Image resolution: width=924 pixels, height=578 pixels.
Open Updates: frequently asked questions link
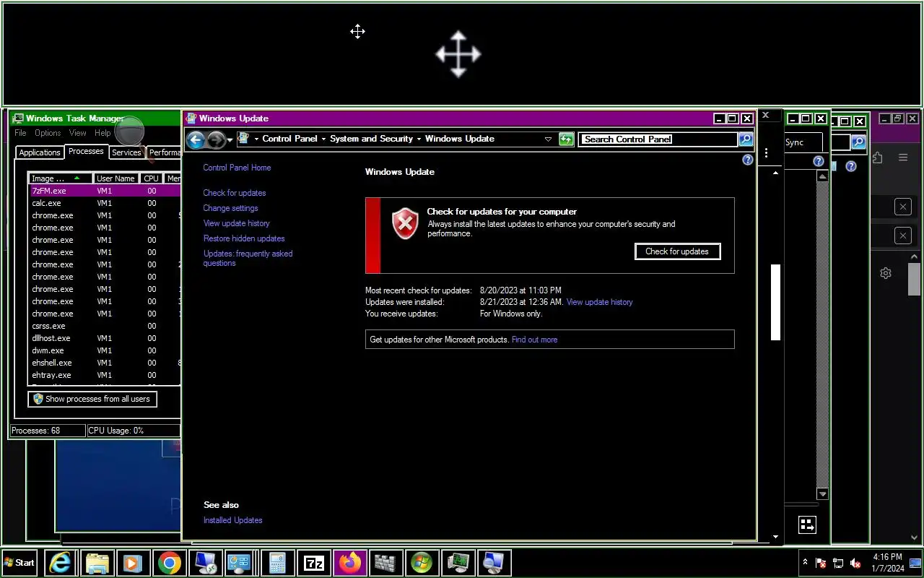(248, 258)
